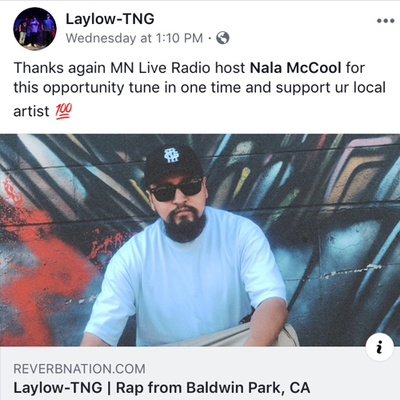The width and height of the screenshot is (400, 400).
Task: Open the three-dot post options menu
Action: pyautogui.click(x=385, y=21)
